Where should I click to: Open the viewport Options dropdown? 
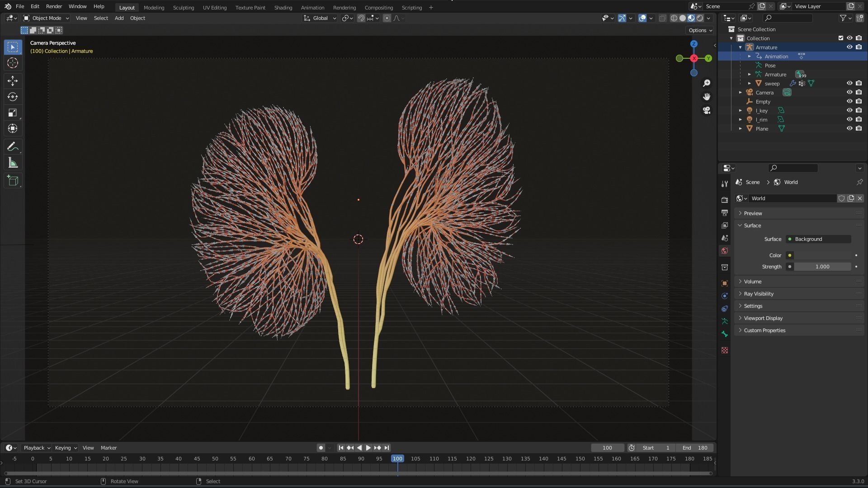point(700,30)
